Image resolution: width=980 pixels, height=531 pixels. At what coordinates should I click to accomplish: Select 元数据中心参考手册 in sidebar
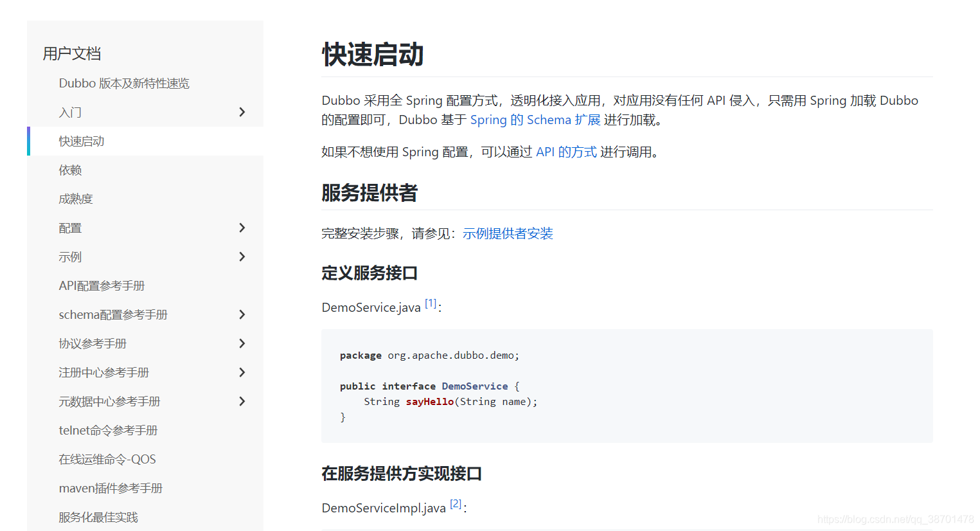[109, 402]
